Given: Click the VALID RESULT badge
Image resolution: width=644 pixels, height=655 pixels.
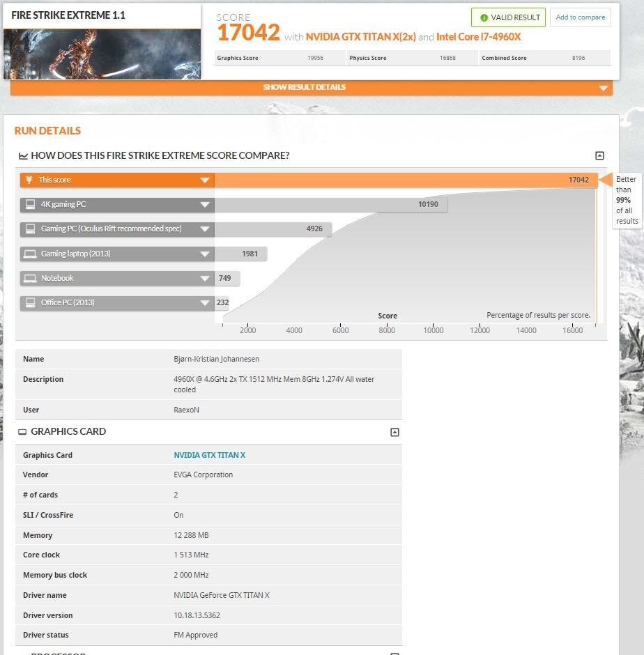Looking at the screenshot, I should (508, 17).
